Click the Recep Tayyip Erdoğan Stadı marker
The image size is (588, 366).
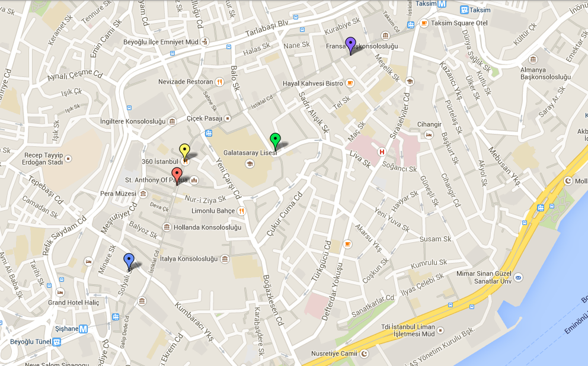(68, 159)
